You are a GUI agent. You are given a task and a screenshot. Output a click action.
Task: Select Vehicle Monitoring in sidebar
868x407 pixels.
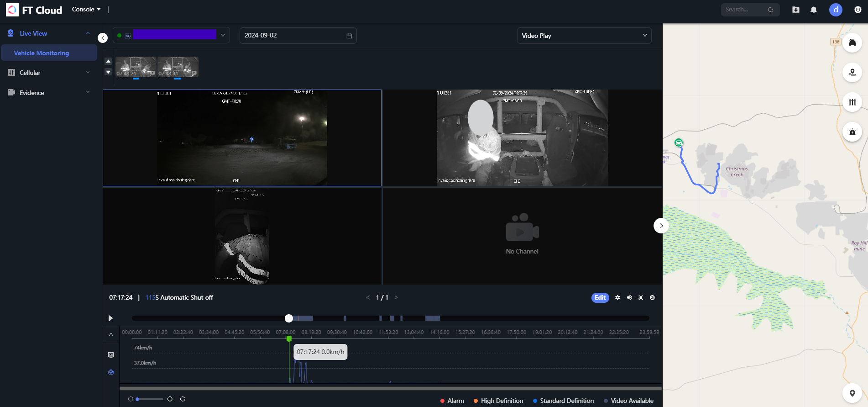[42, 53]
